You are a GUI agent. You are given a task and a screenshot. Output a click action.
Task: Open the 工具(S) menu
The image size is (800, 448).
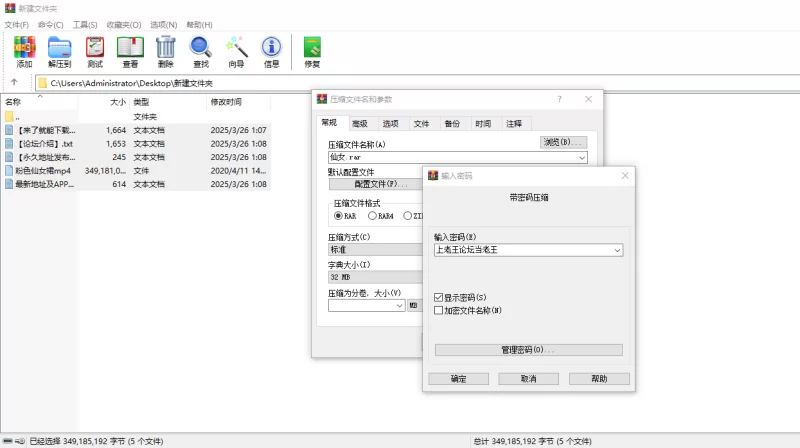click(85, 24)
